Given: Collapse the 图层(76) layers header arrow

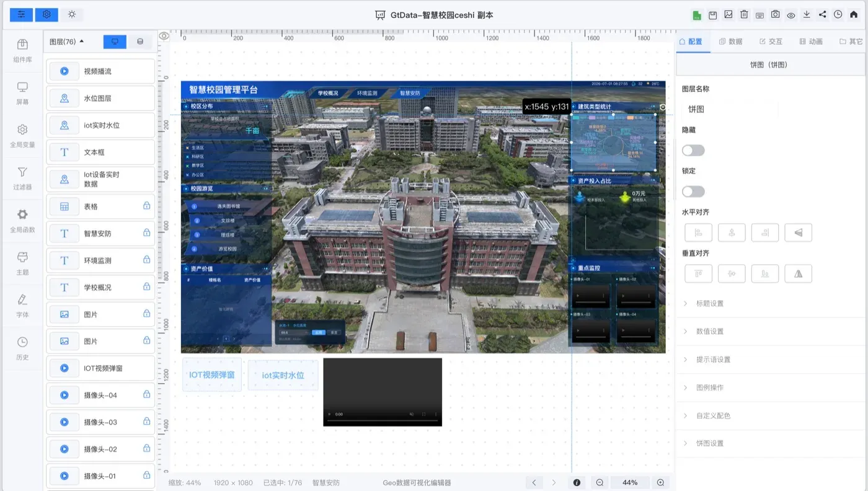Looking at the screenshot, I should pyautogui.click(x=82, y=42).
